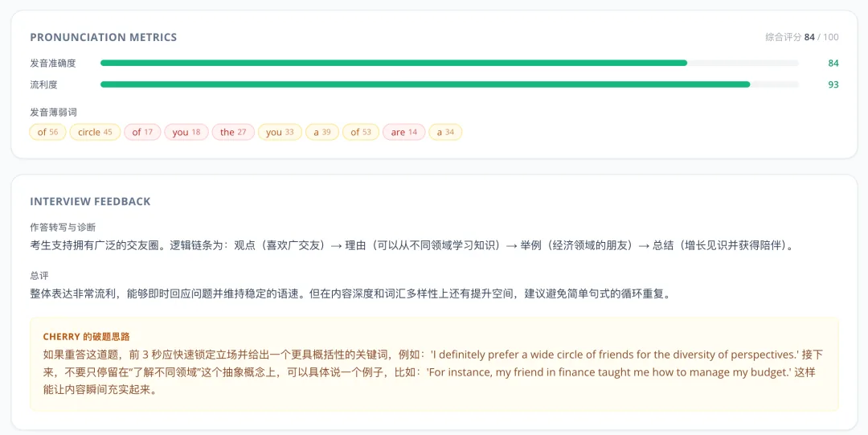The image size is (868, 435).
Task: Click the 流利度 label
Action: point(43,84)
